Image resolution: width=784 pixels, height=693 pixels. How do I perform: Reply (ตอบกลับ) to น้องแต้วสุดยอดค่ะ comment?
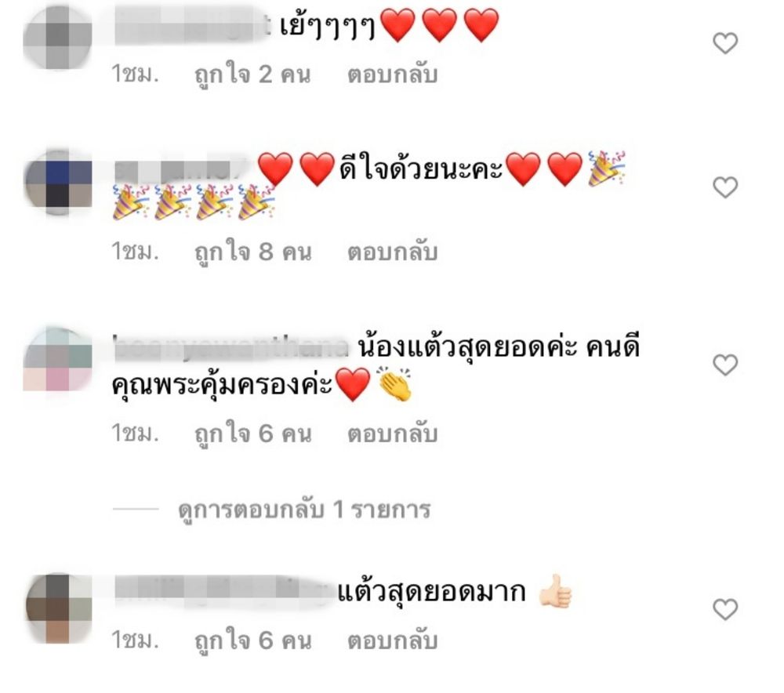point(393,434)
